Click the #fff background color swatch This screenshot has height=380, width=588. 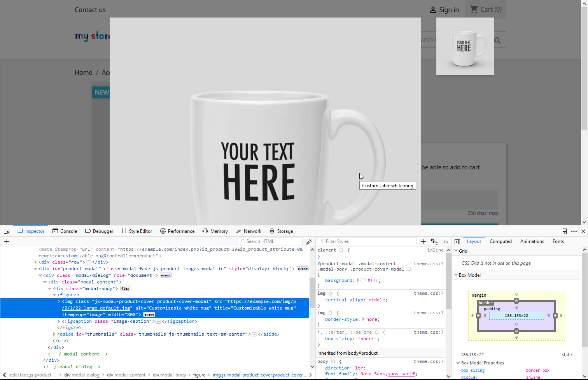tap(363, 281)
